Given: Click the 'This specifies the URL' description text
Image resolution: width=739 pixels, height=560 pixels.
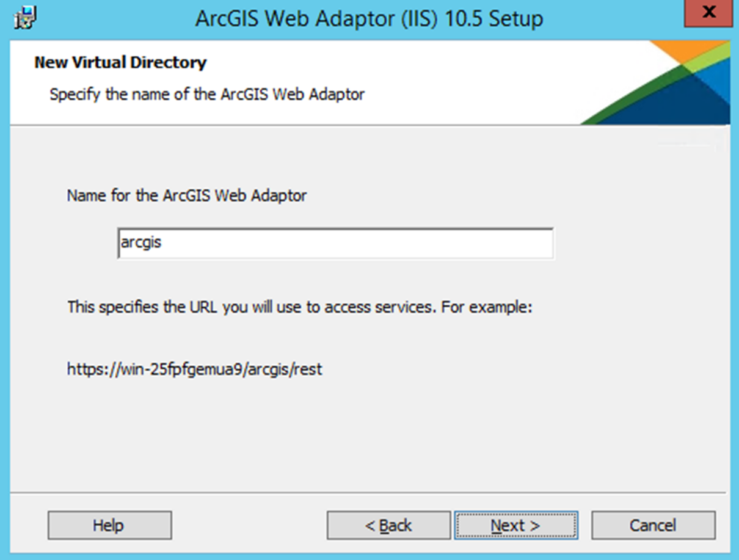Looking at the screenshot, I should [300, 307].
